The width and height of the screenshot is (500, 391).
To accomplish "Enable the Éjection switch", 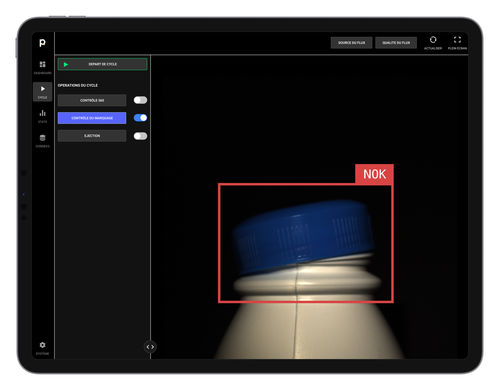I will point(140,136).
